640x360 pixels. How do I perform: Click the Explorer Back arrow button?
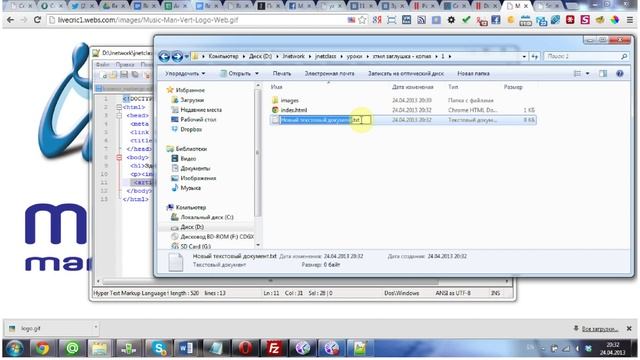tap(164, 56)
